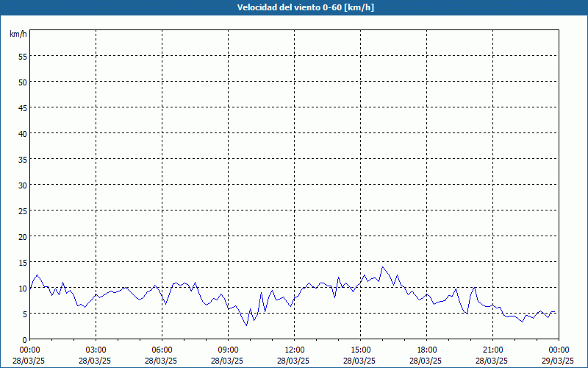This screenshot has width=588, height=368.
Task: Select the y-axis value '10'
Action: point(22,289)
